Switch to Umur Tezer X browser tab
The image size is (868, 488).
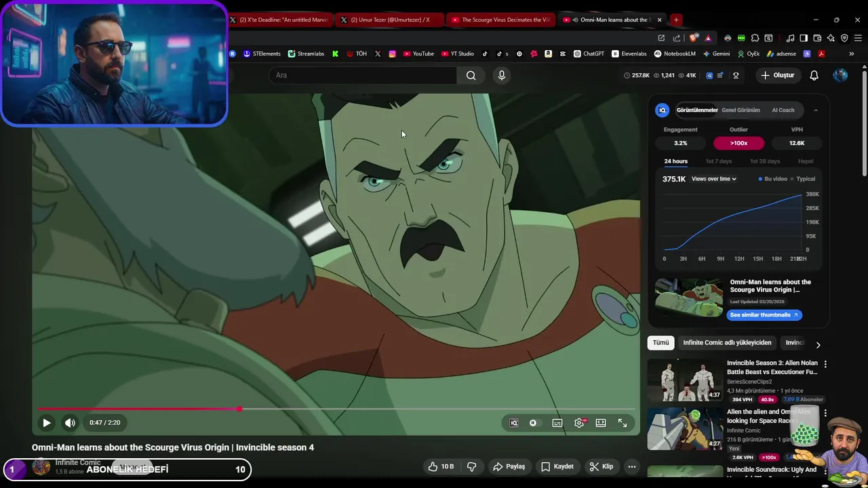pyautogui.click(x=390, y=20)
